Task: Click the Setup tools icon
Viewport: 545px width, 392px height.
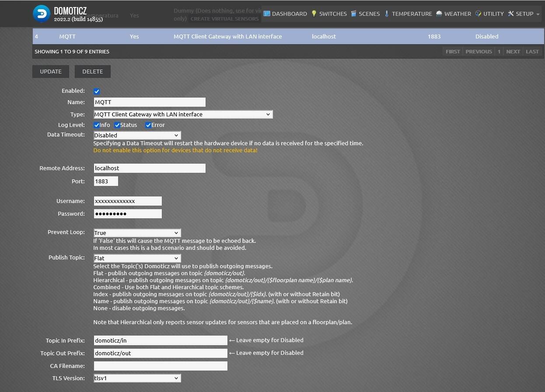Action: [510, 14]
